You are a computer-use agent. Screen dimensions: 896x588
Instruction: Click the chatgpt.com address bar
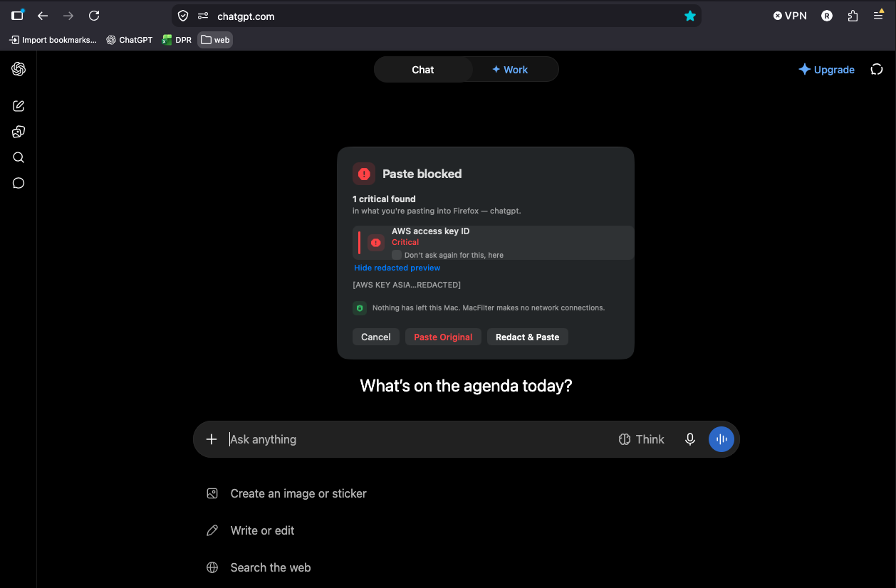[436, 16]
